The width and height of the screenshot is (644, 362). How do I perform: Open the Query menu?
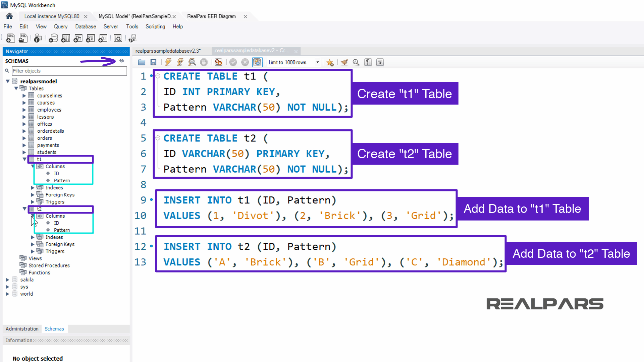(x=61, y=26)
